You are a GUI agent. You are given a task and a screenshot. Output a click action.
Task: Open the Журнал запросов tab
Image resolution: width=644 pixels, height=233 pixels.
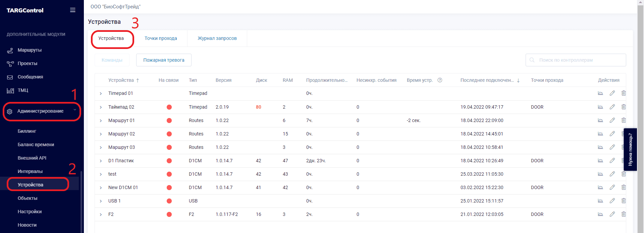point(217,38)
